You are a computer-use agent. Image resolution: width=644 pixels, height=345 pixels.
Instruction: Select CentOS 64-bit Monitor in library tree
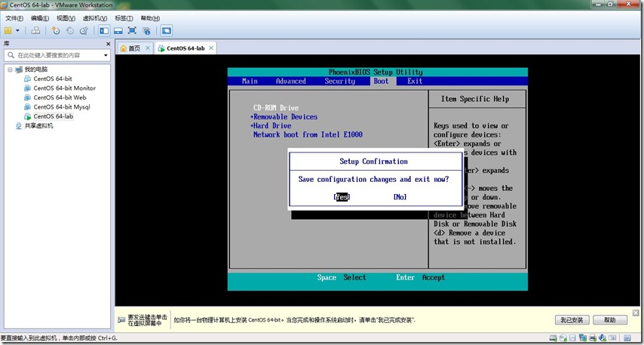click(x=65, y=88)
